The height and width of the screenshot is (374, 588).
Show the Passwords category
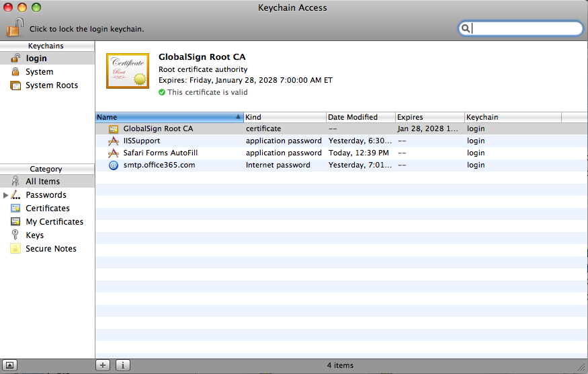(x=47, y=195)
